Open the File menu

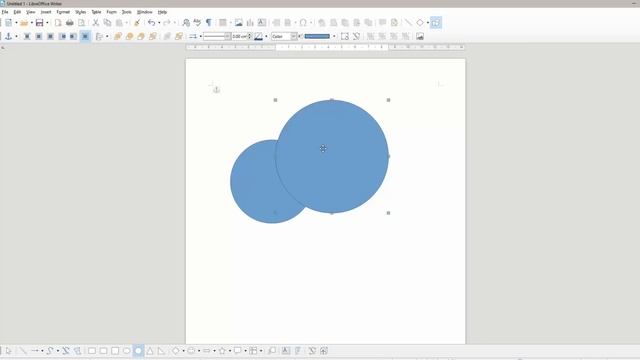5,12
